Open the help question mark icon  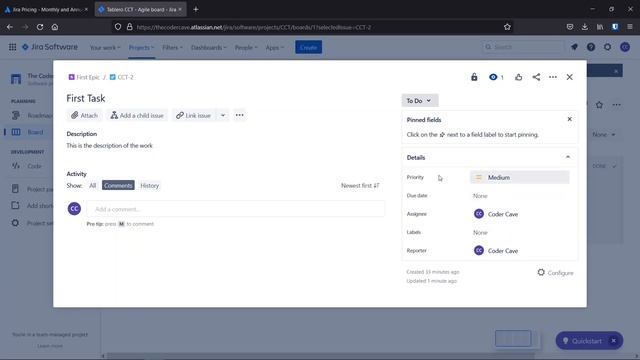[x=591, y=47]
